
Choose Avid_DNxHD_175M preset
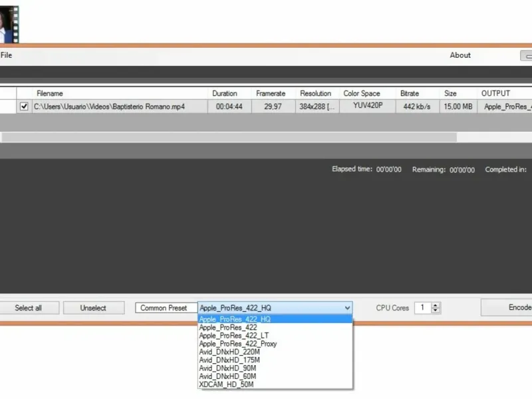point(275,360)
